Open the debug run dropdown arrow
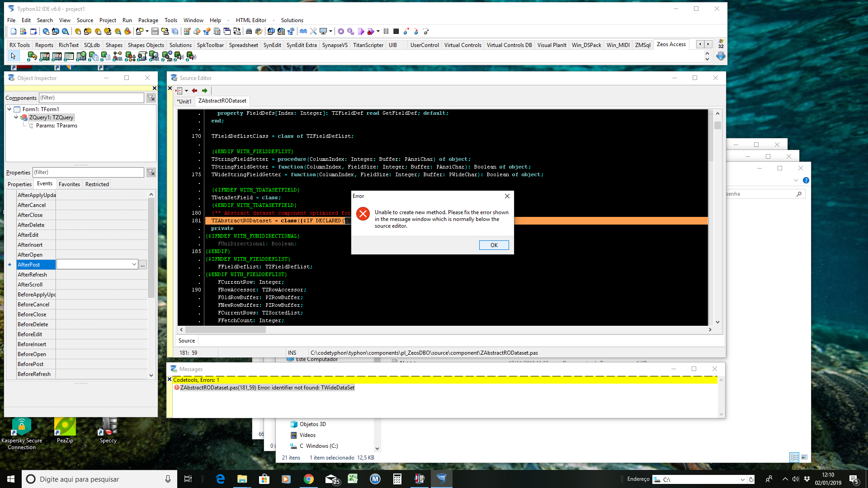The width and height of the screenshot is (868, 488). point(378,32)
